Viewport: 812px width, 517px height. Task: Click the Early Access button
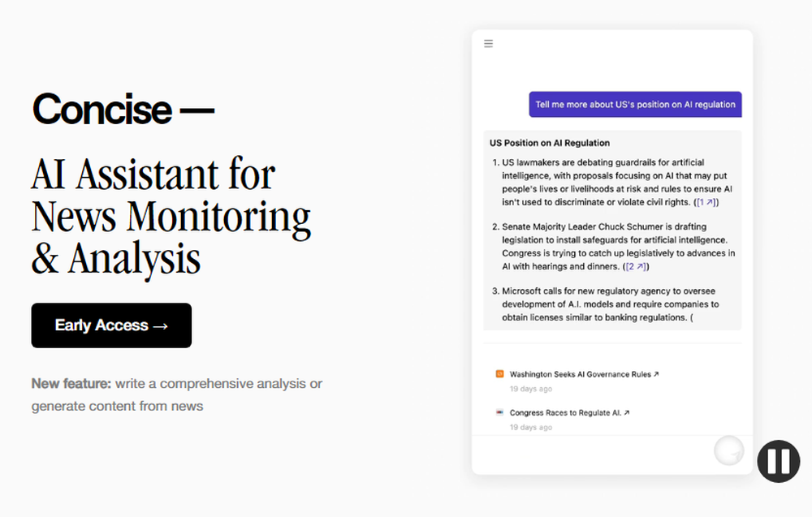[110, 325]
